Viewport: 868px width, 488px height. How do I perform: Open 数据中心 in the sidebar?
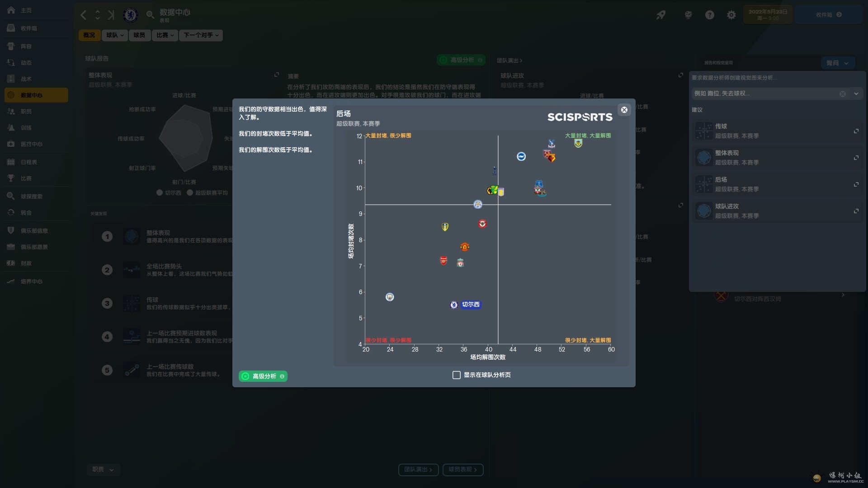pyautogui.click(x=36, y=95)
